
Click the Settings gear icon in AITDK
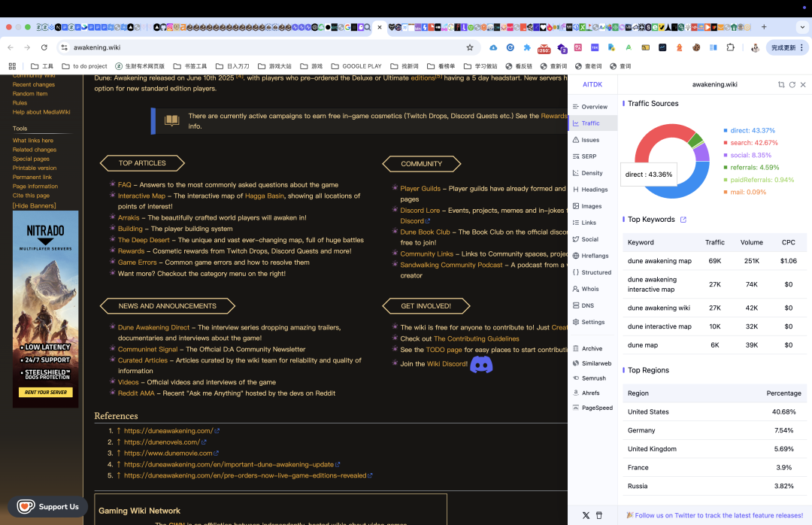(x=576, y=323)
